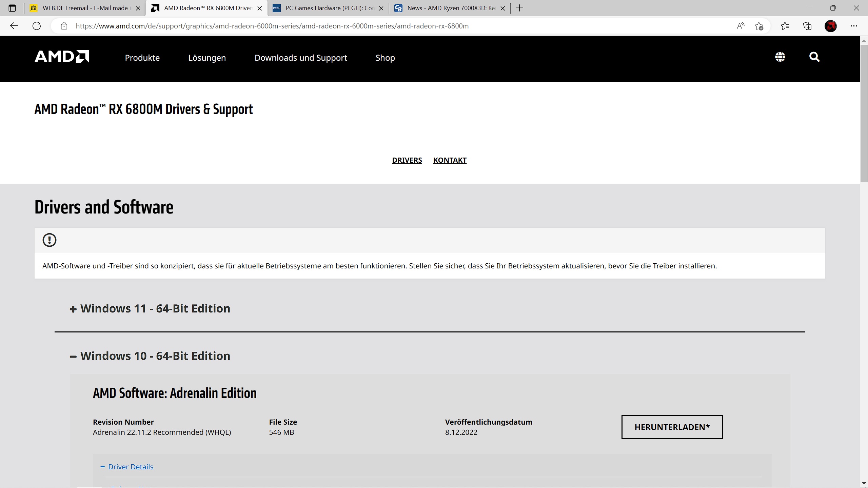This screenshot has height=488, width=868.
Task: Click the search magnifier icon
Action: coord(814,57)
